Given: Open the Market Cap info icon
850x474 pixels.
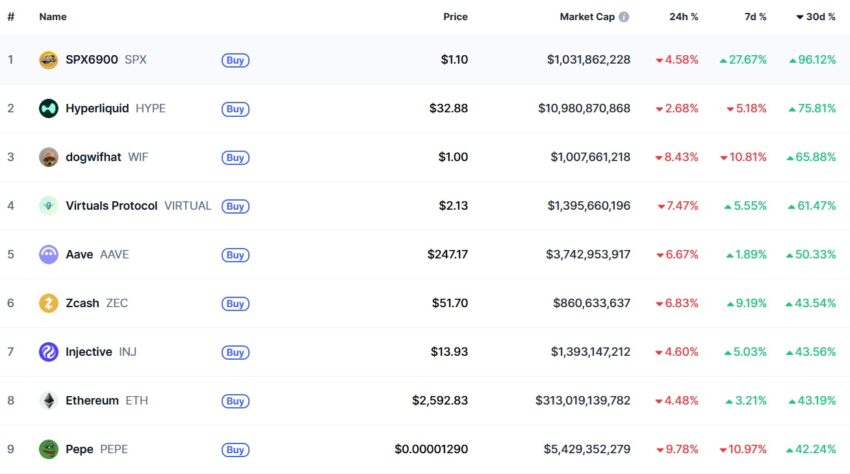Looking at the screenshot, I should (624, 17).
